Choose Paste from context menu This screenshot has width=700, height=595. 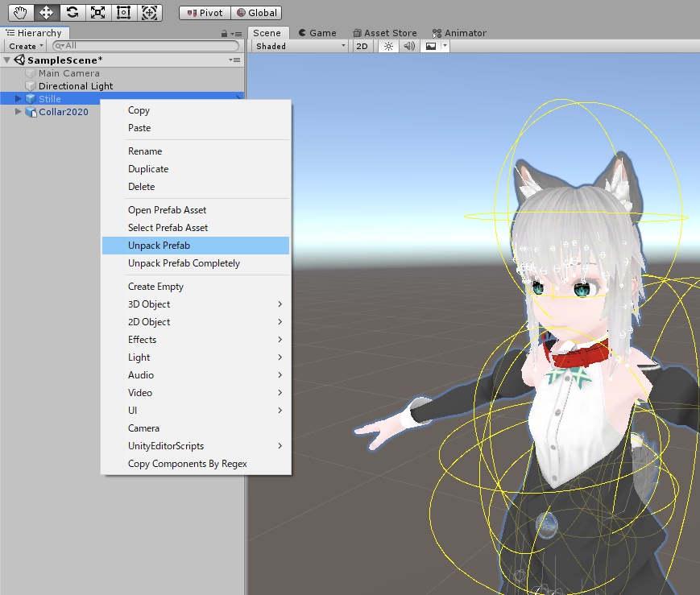[x=196, y=128]
